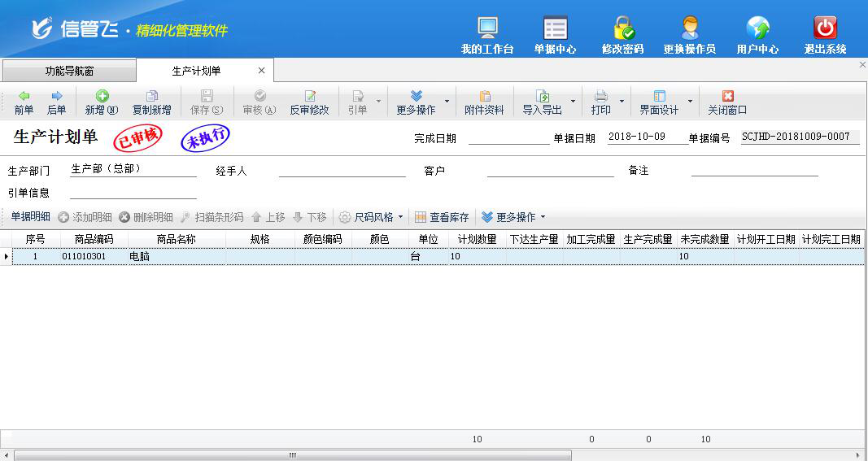Open the Document Center (单据中心) icon
The width and height of the screenshot is (868, 461).
coord(555,35)
